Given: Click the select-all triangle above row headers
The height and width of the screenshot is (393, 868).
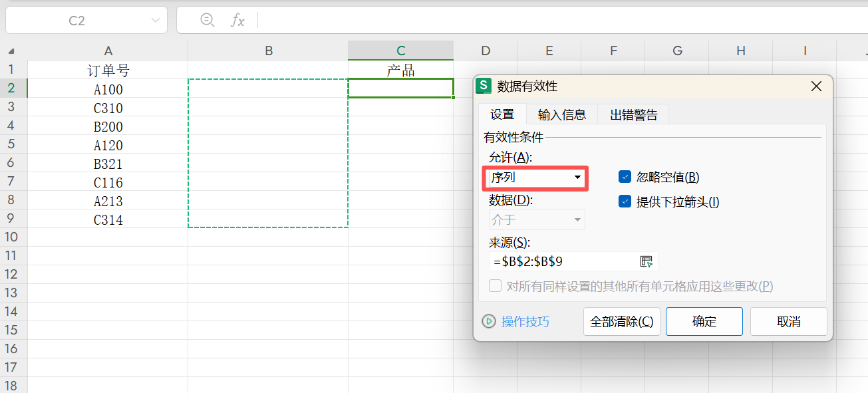Looking at the screenshot, I should (9, 50).
